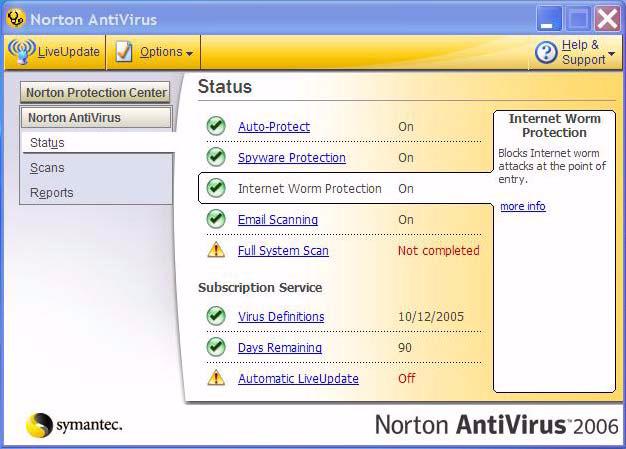Open the Full System Scan link
The width and height of the screenshot is (626, 449).
click(283, 251)
